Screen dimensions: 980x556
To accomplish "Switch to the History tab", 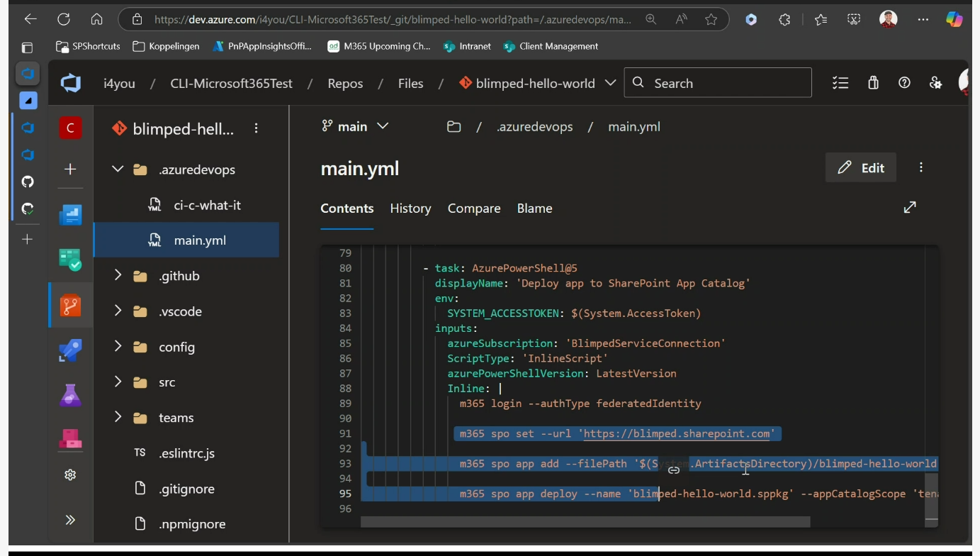I will [410, 208].
